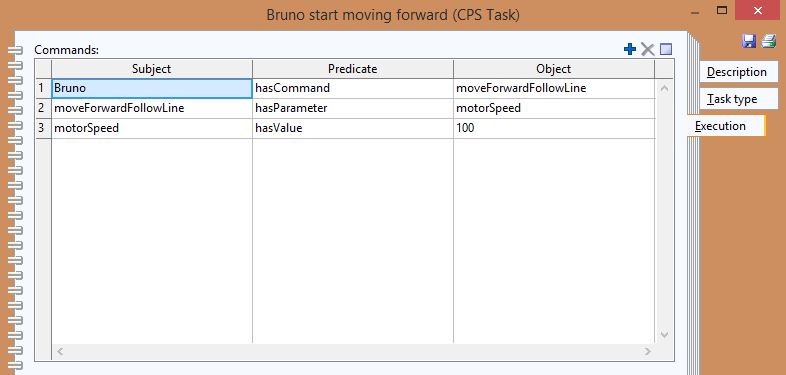Click the Subject column header
Viewport: 786px width, 375px height.
pyautogui.click(x=152, y=69)
